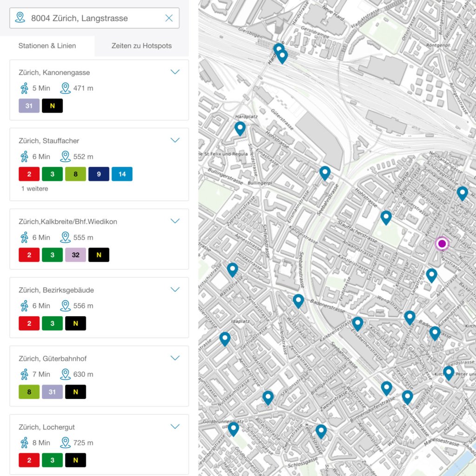Clear the Langstrasse search field
The image size is (476, 476).
169,18
